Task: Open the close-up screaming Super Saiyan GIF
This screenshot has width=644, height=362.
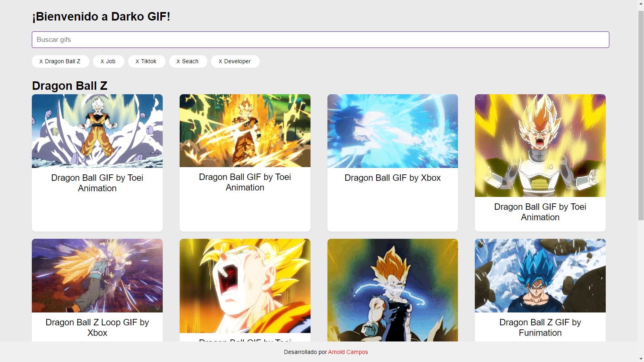Action: click(245, 286)
